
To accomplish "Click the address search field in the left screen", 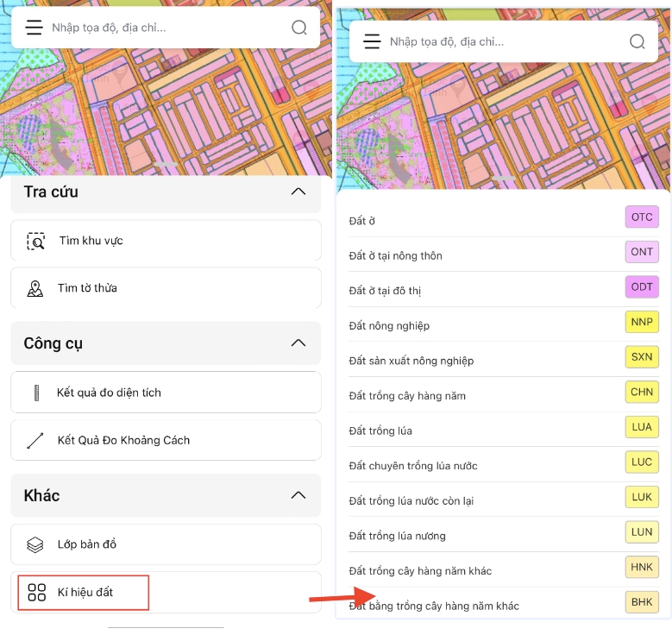I will click(164, 28).
